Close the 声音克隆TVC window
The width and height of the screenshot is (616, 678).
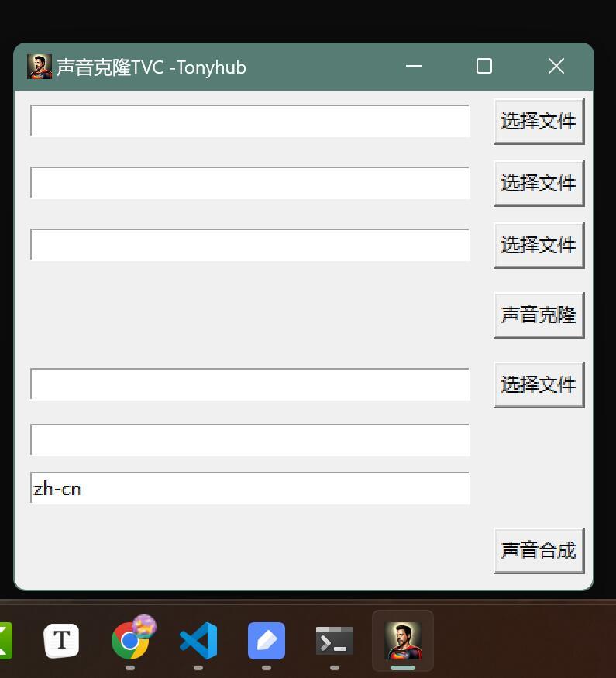click(556, 67)
